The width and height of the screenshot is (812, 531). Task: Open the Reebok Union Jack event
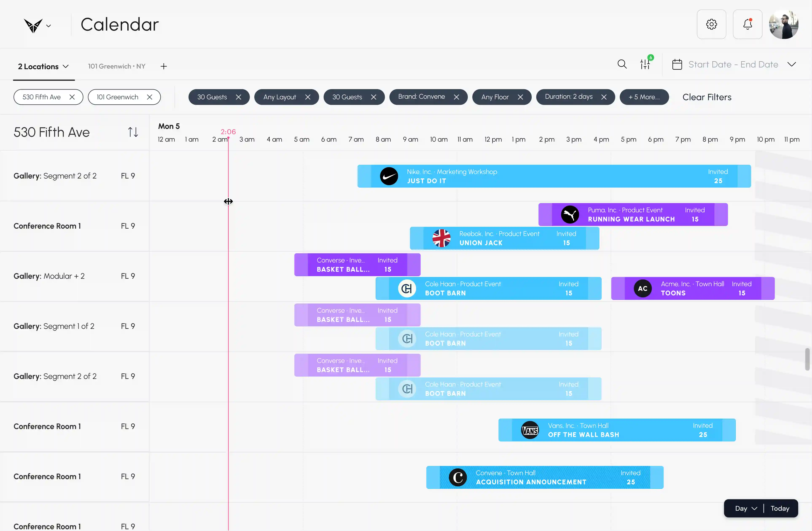pos(504,238)
